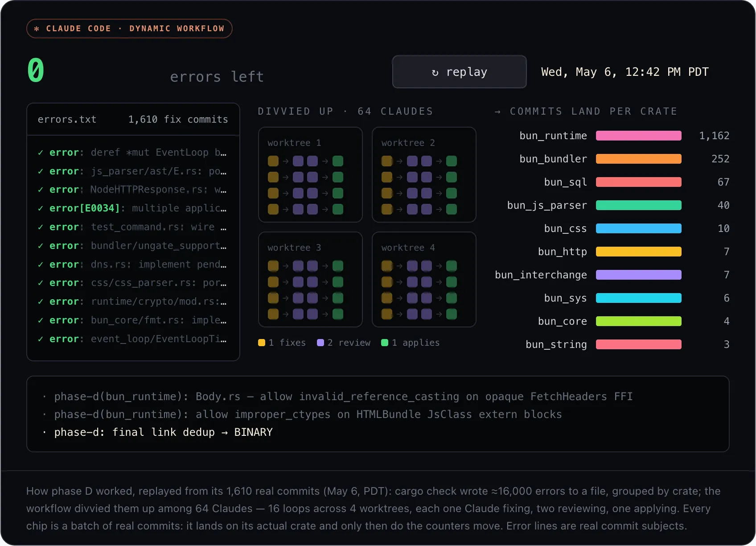Click the checkmark beside the error[E0034] row

click(x=41, y=208)
